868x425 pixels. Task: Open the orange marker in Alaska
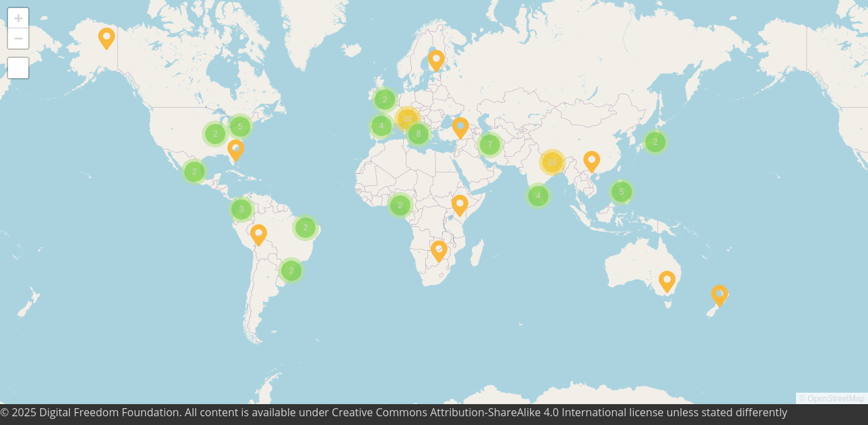click(x=106, y=38)
